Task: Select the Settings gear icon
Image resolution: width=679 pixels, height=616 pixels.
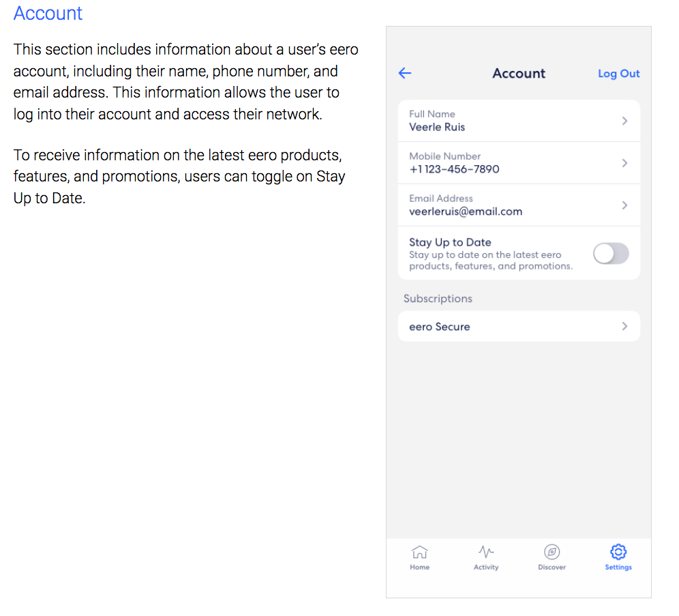Action: click(618, 552)
